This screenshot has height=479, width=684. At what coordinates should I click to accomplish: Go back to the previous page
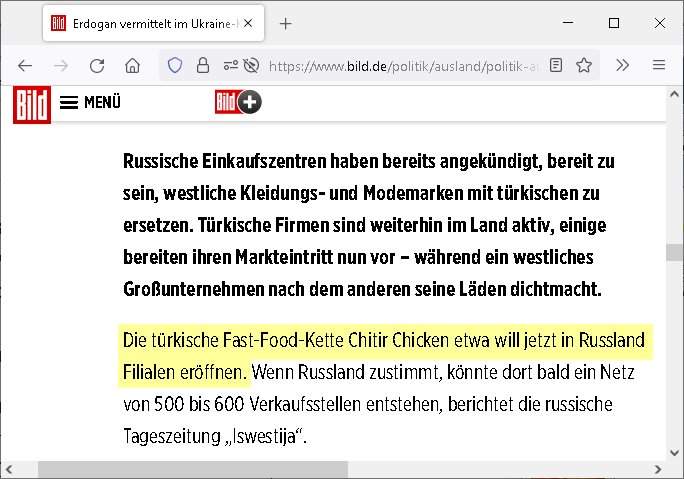click(25, 66)
